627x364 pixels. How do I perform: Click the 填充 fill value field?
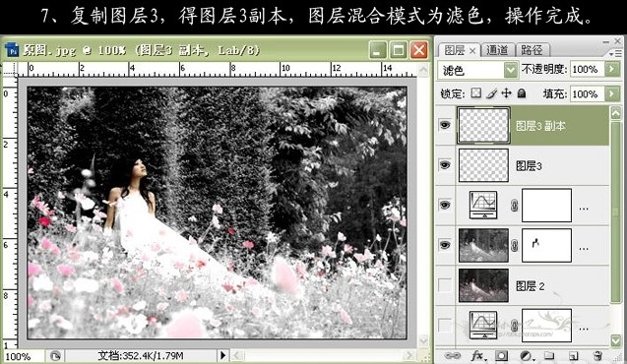click(588, 93)
